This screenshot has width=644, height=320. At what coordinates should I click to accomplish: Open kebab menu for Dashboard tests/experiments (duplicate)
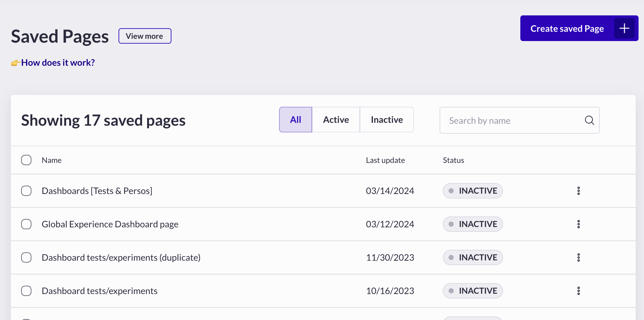coord(579,257)
